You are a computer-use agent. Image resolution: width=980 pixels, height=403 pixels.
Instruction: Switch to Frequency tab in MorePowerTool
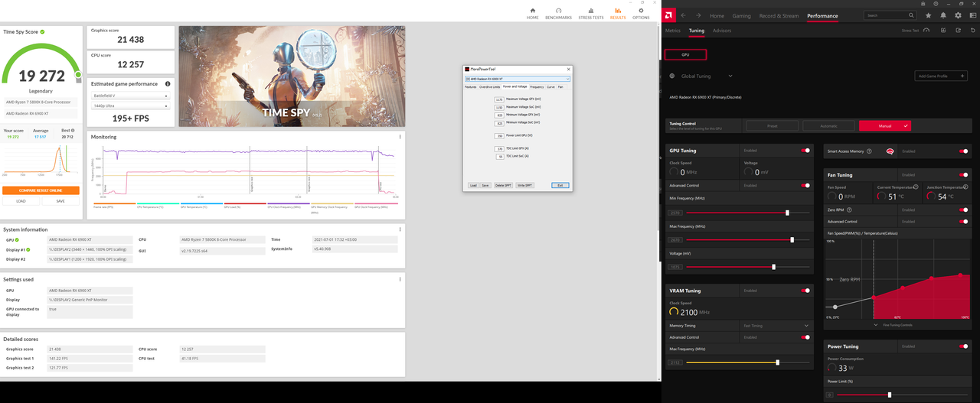pyautogui.click(x=537, y=87)
